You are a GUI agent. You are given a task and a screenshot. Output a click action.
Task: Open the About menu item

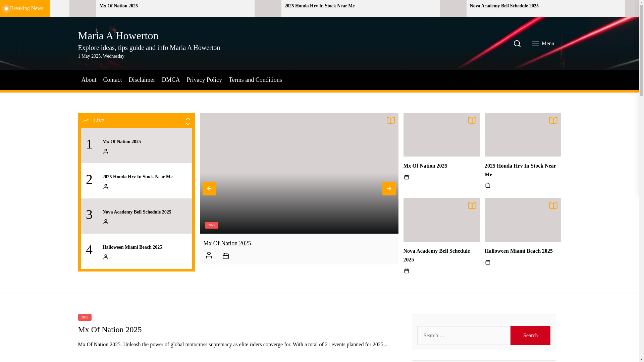click(89, 80)
